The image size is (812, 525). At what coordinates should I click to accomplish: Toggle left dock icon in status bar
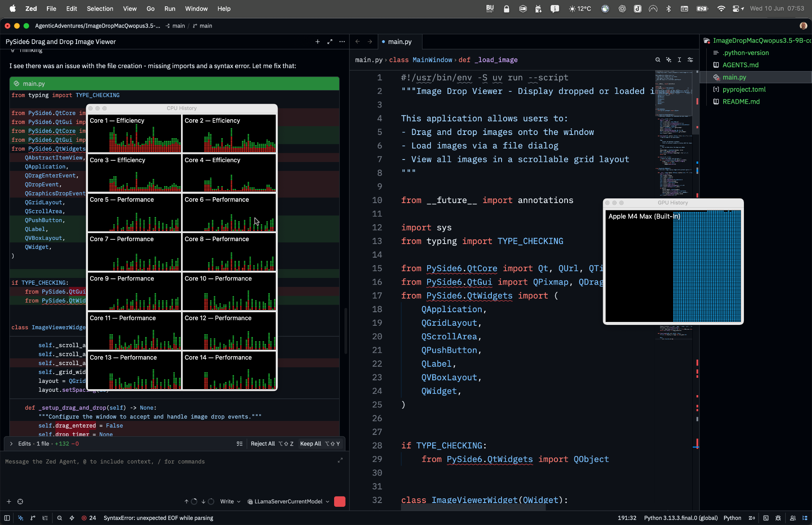[7, 518]
